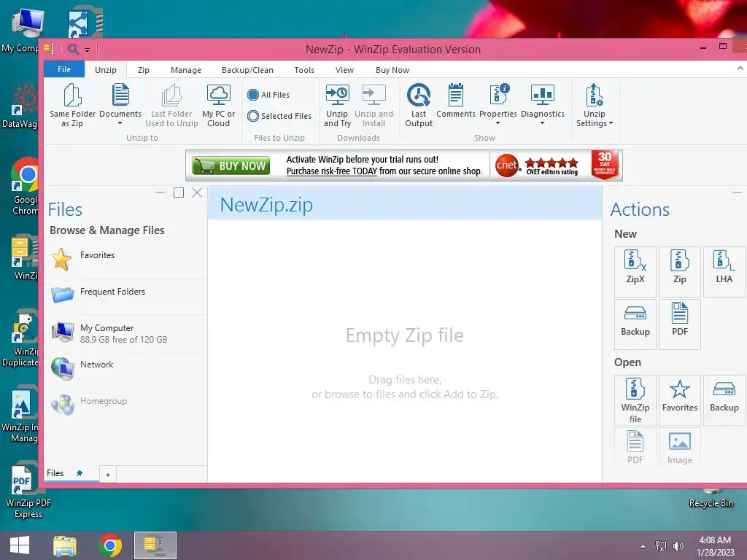The height and width of the screenshot is (560, 747).
Task: Collapse the ribbon with the chevron
Action: click(x=740, y=68)
